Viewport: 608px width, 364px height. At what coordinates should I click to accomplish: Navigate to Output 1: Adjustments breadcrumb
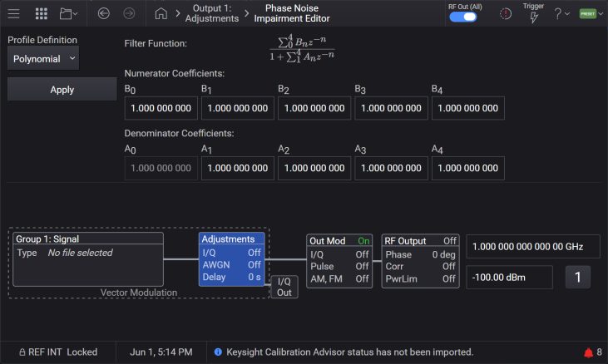tap(212, 13)
